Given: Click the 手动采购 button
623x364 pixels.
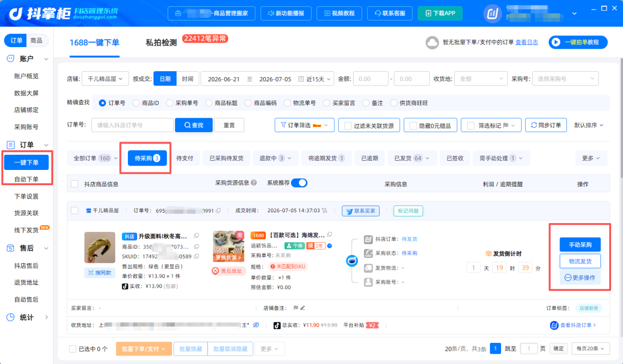Looking at the screenshot, I should tap(580, 245).
